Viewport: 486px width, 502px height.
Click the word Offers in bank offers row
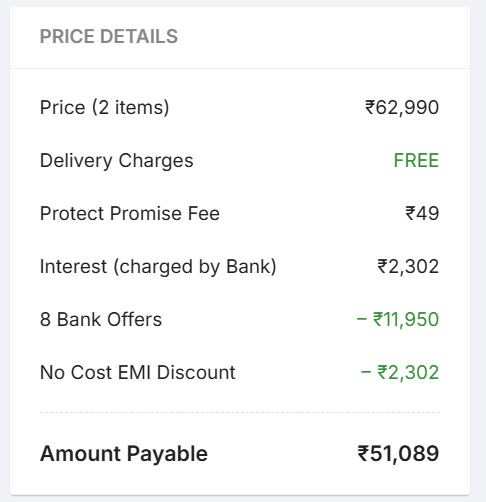click(x=135, y=319)
